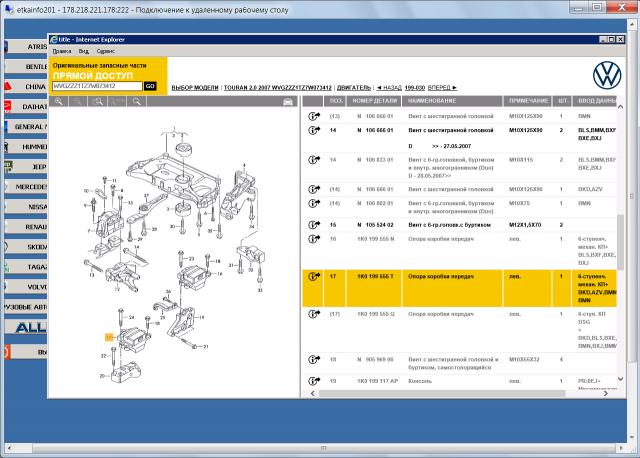Select the ATRIS catalog button

(26, 47)
